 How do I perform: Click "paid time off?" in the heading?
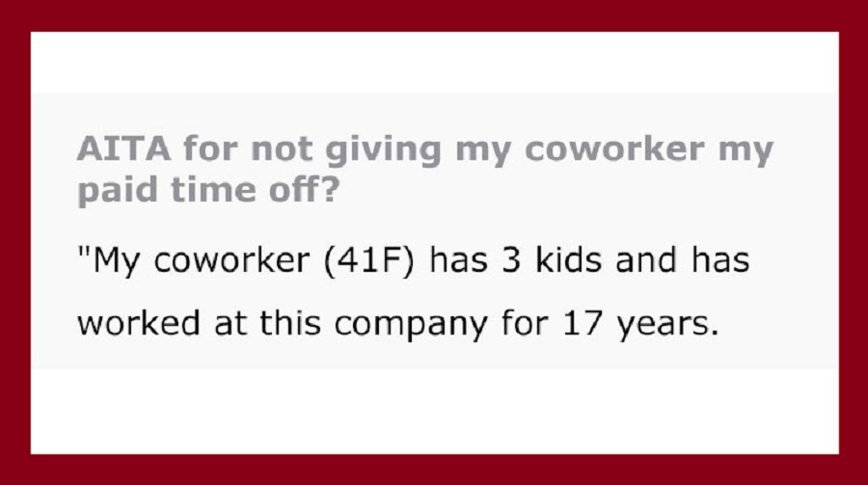[208, 190]
